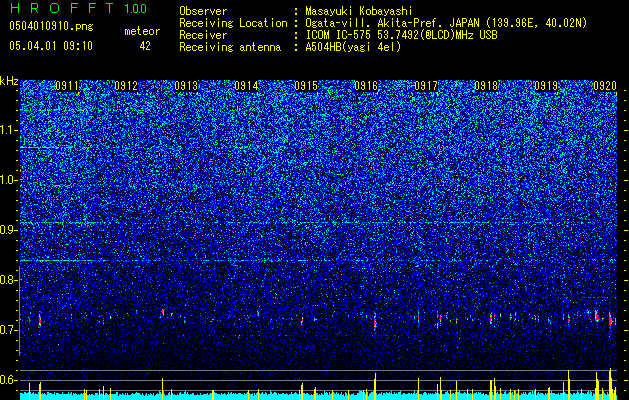Click the Receiver label

click(x=203, y=35)
